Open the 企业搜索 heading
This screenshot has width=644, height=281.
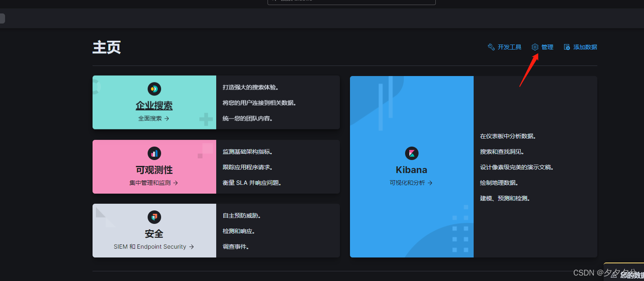click(x=154, y=105)
